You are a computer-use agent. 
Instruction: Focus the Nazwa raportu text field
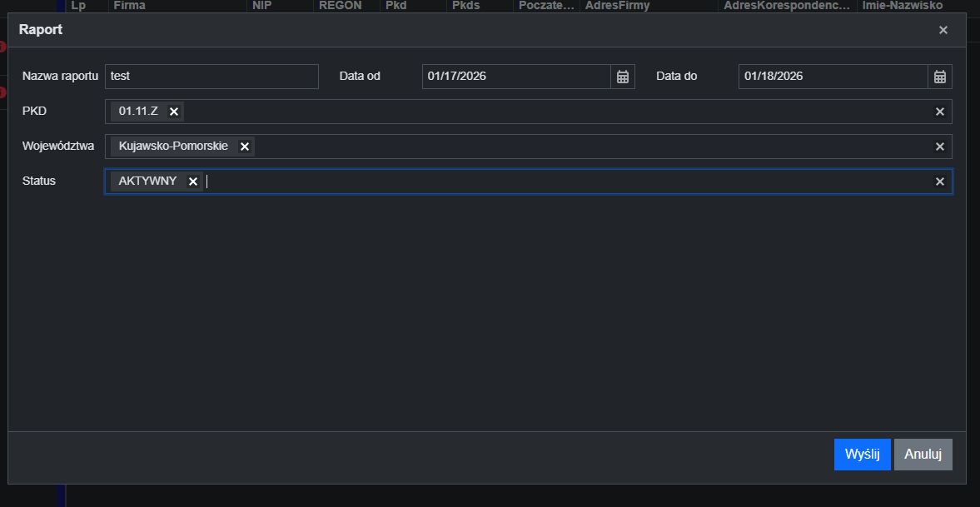(x=211, y=77)
